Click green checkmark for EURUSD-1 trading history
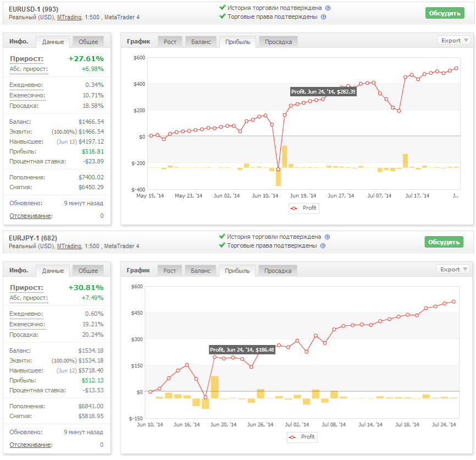The image size is (476, 460). point(223,7)
